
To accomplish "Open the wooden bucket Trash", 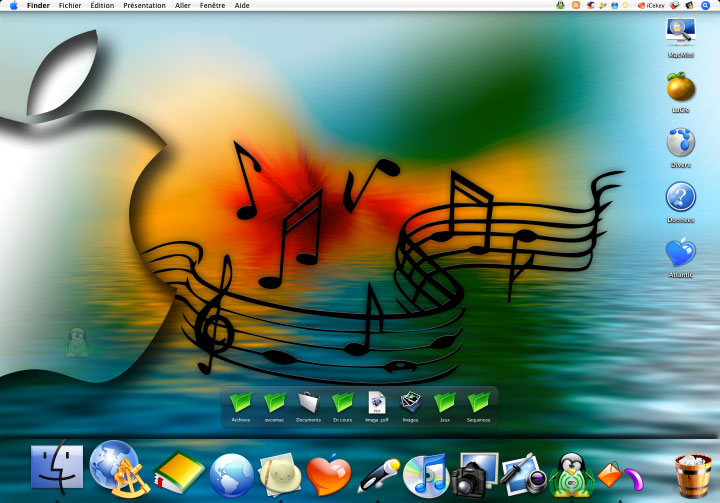I will coord(692,476).
